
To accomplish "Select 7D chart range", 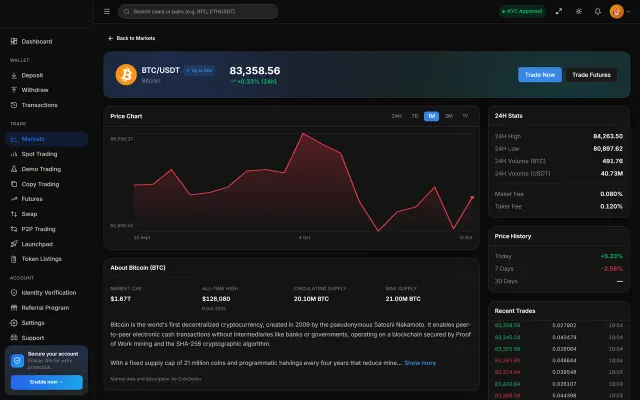I will click(x=415, y=116).
